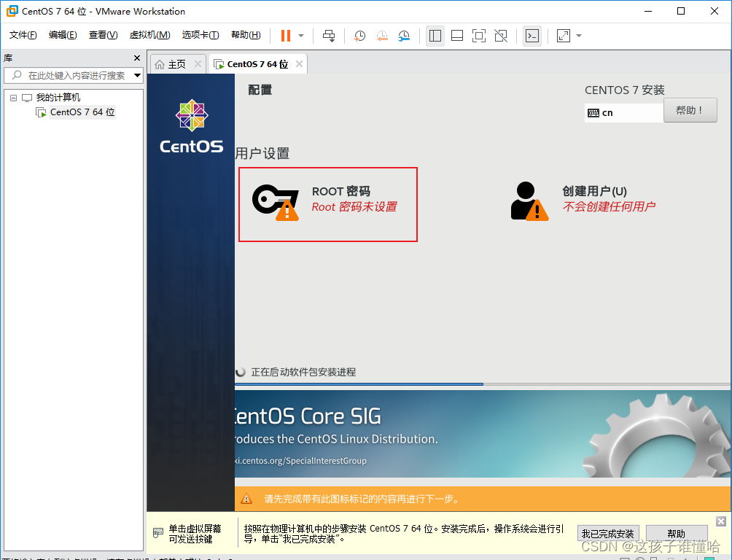The image size is (732, 560).
Task: Click the root password key icon
Action: [276, 202]
